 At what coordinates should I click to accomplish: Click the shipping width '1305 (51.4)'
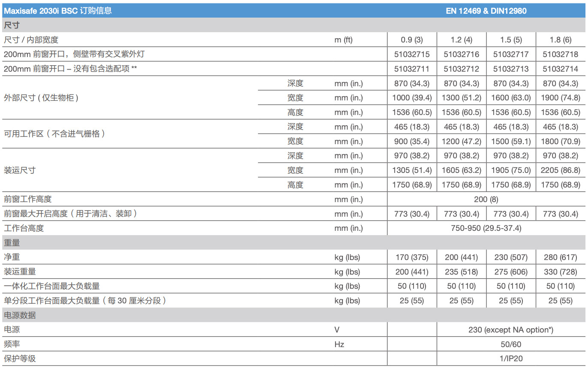click(412, 170)
